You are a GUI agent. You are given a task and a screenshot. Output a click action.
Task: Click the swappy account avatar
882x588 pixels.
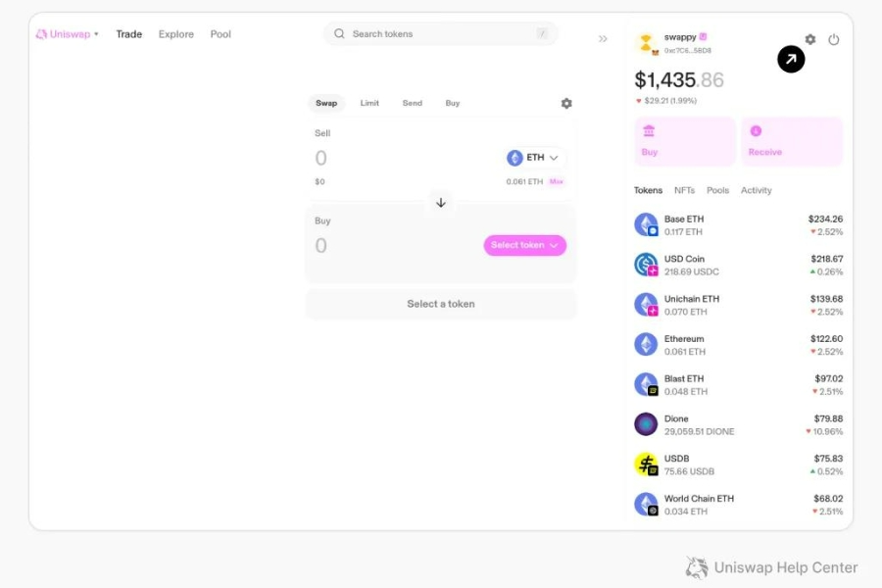[x=647, y=43]
